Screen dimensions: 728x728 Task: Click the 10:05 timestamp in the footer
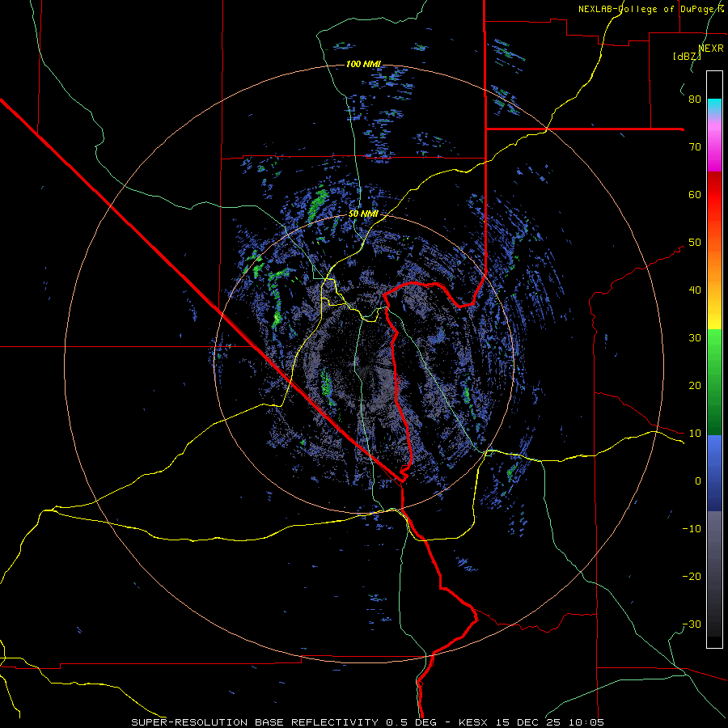click(x=586, y=722)
